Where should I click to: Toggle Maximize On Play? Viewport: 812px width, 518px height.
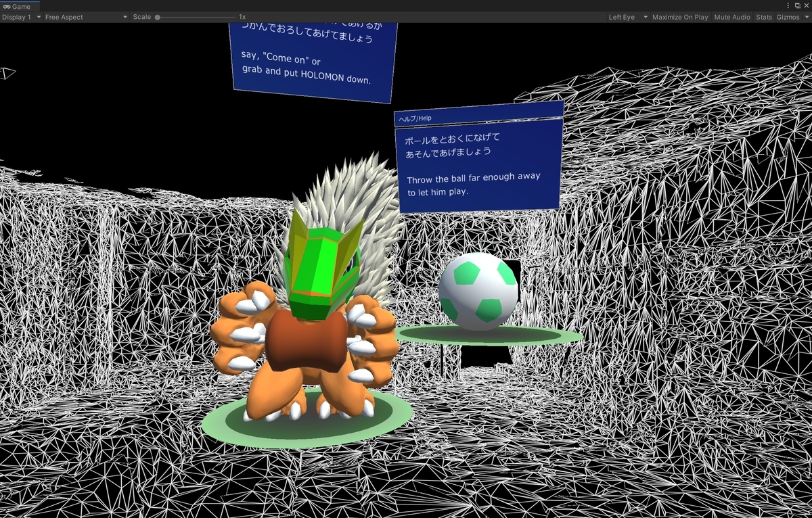click(680, 17)
